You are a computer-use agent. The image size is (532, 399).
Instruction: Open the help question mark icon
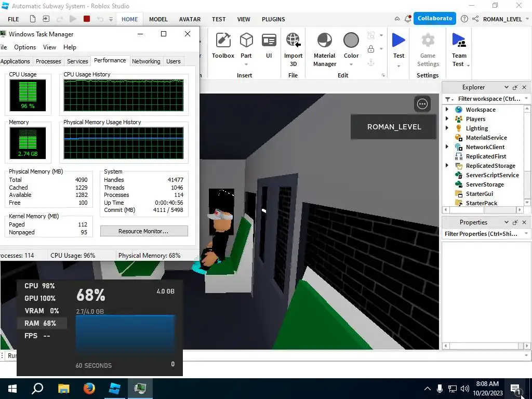pos(464,19)
